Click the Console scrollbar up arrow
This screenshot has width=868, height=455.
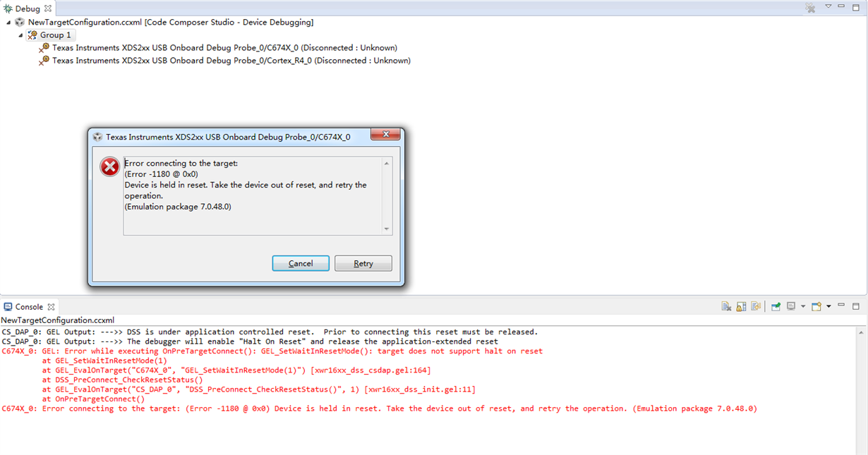(x=862, y=332)
